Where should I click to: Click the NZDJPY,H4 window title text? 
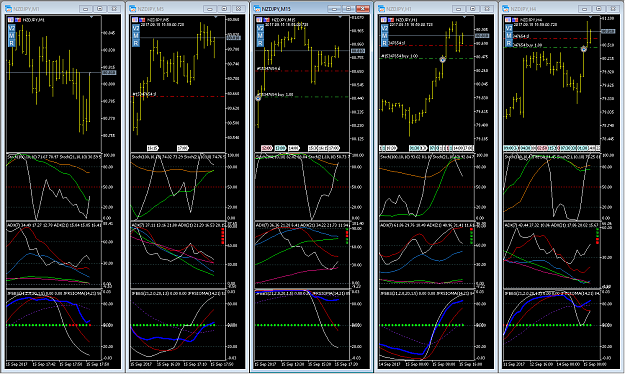[x=524, y=8]
